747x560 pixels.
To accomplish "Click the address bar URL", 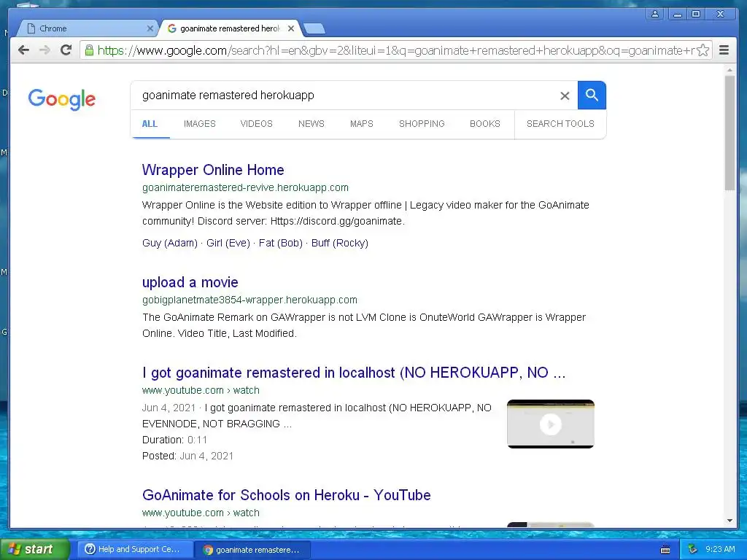I will click(x=395, y=50).
